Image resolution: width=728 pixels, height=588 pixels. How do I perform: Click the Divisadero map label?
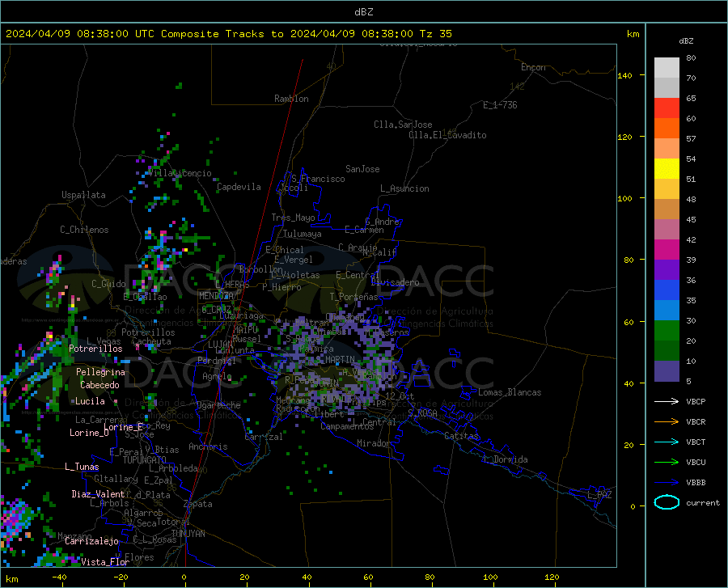coord(395,282)
